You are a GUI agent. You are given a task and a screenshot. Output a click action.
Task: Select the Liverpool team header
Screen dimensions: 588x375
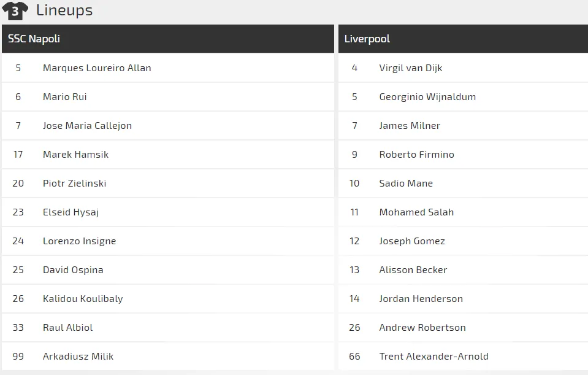click(x=367, y=39)
